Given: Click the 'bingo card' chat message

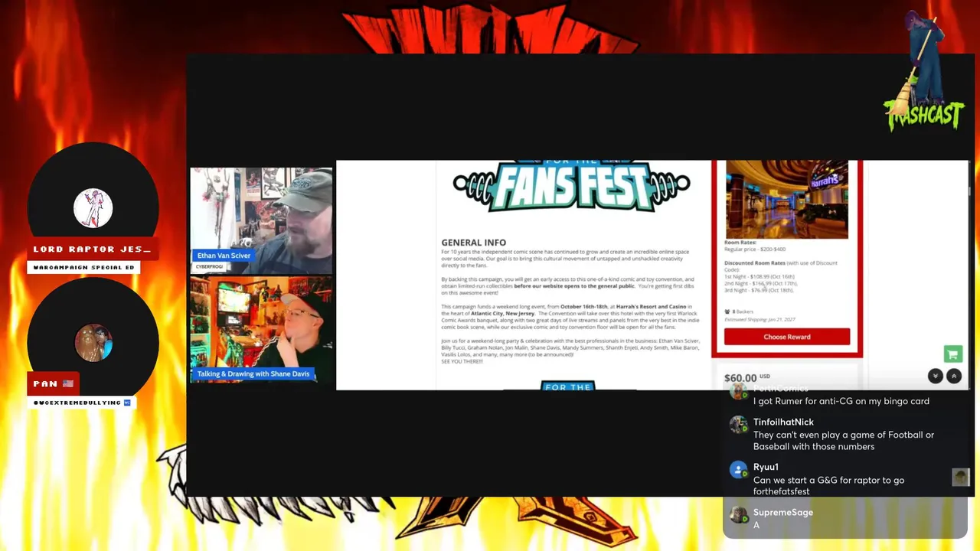Looking at the screenshot, I should (x=841, y=401).
